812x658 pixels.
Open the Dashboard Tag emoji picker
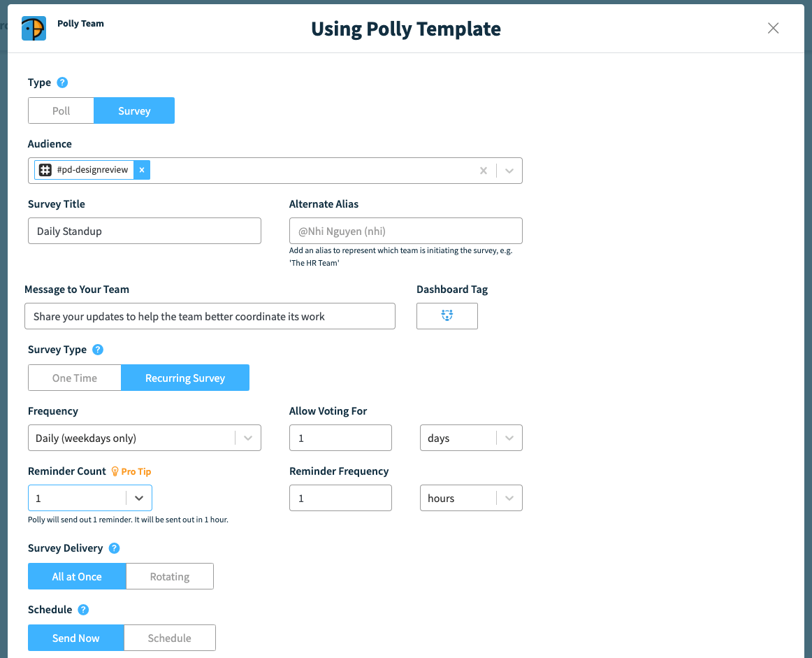pyautogui.click(x=447, y=316)
